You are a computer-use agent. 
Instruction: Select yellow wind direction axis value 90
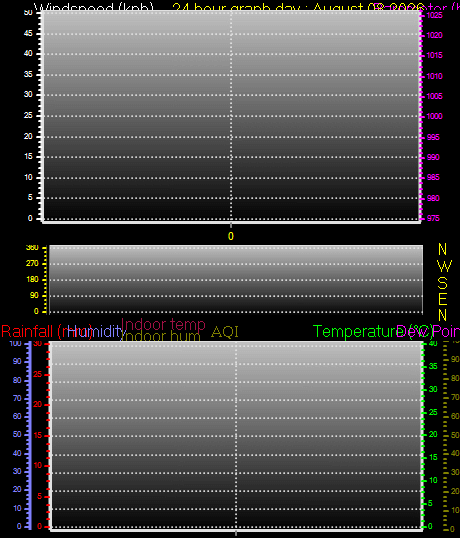point(34,295)
